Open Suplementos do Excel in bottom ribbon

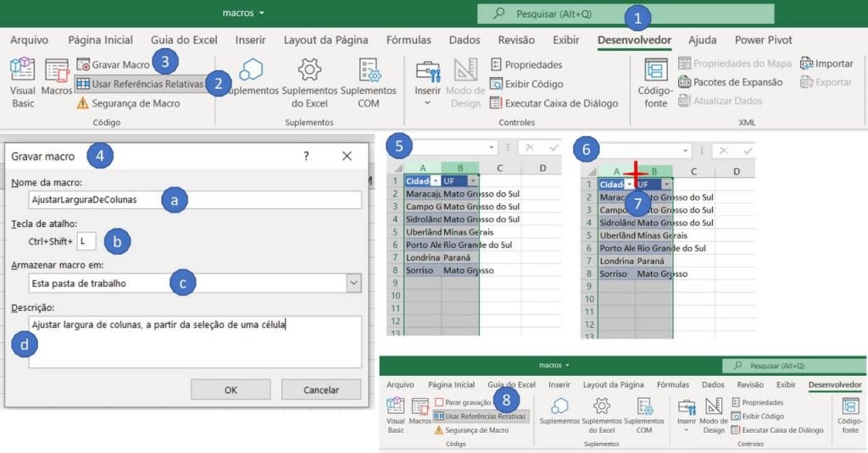click(x=602, y=415)
